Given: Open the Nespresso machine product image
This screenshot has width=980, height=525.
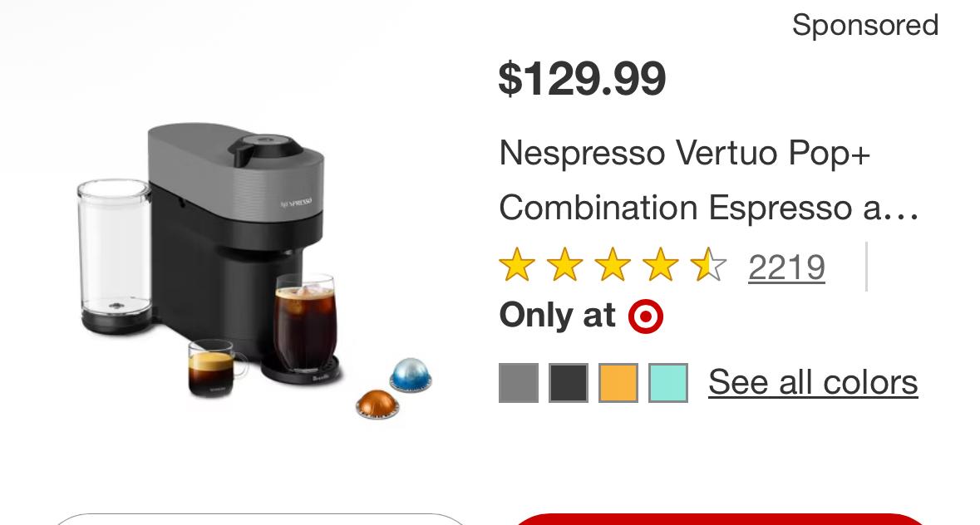Looking at the screenshot, I should pyautogui.click(x=255, y=270).
